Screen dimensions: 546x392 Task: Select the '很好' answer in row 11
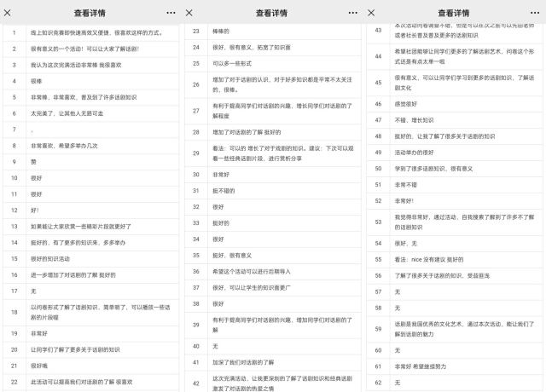tap(36, 194)
